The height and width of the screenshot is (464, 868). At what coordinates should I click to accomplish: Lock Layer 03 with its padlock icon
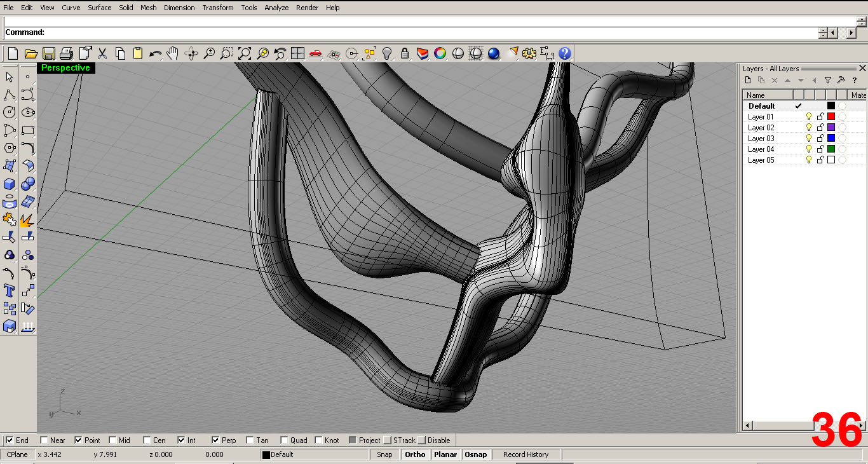[820, 139]
